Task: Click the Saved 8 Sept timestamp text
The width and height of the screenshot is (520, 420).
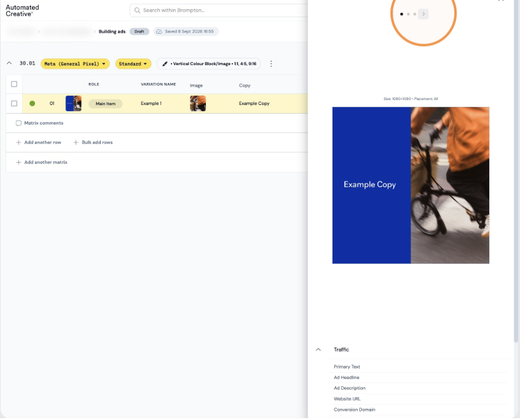Action: click(x=189, y=31)
